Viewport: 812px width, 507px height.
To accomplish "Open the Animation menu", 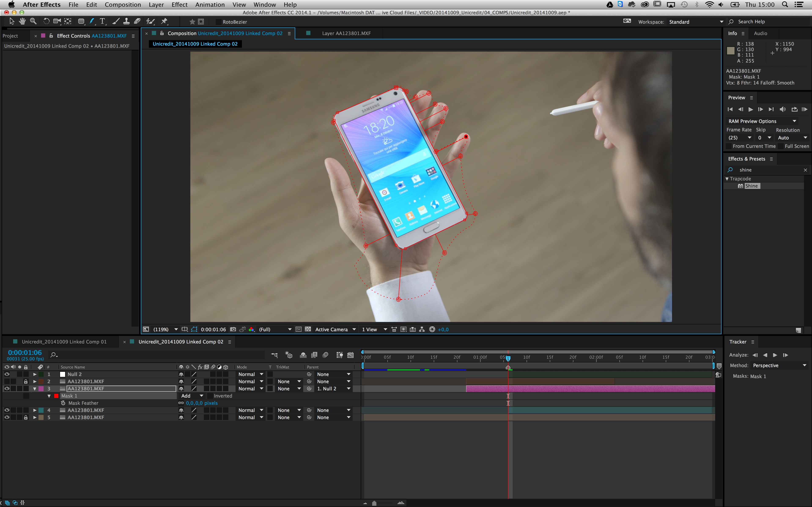I will (x=210, y=5).
